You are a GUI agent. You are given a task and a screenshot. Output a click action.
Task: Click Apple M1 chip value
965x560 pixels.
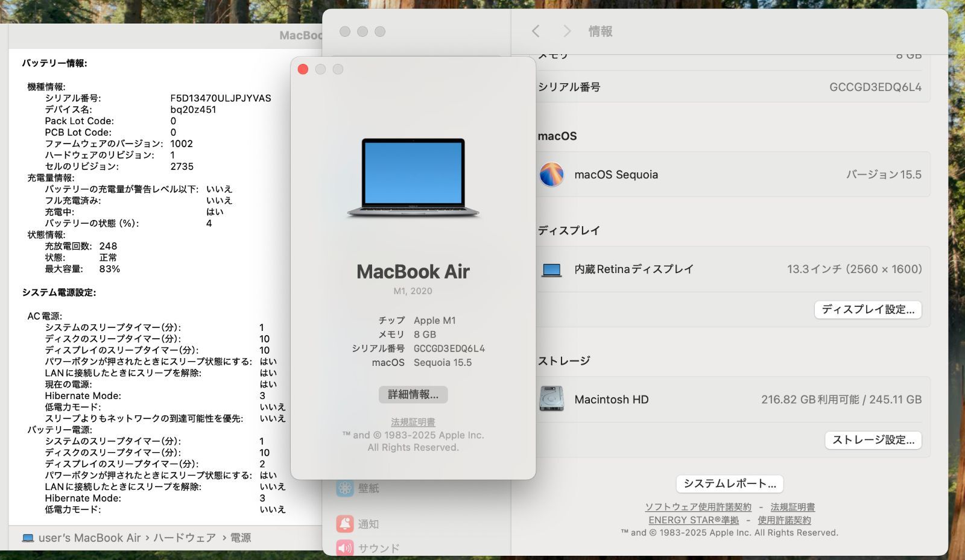point(435,321)
